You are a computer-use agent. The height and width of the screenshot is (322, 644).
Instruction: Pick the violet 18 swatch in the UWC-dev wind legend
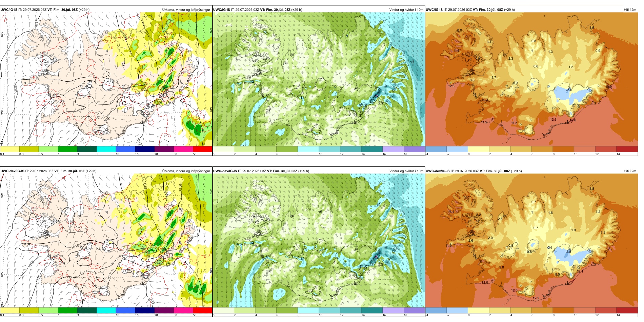(414, 310)
